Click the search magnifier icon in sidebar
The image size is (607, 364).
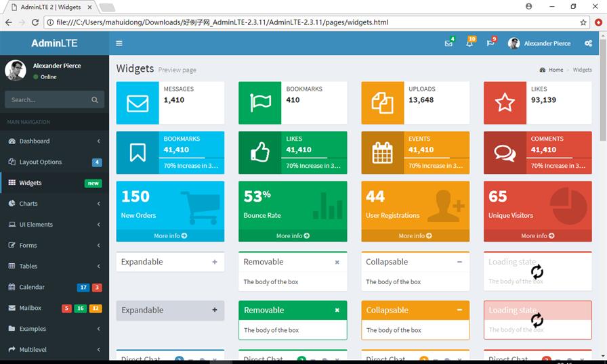[95, 100]
